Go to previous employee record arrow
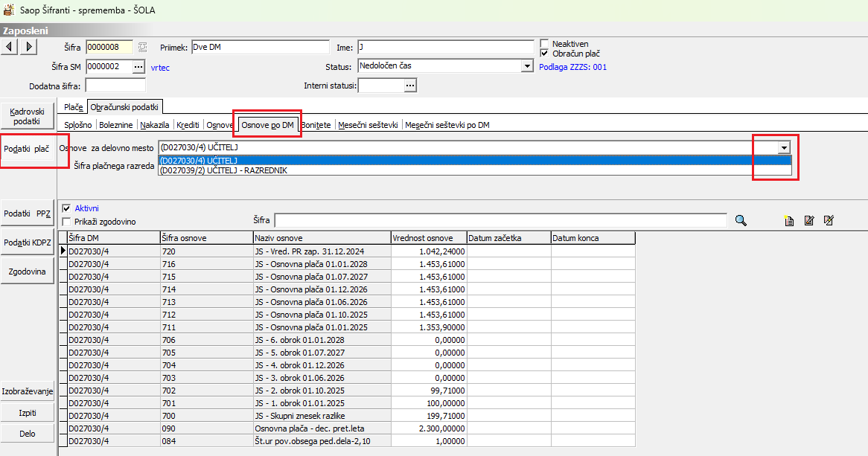 click(x=10, y=47)
